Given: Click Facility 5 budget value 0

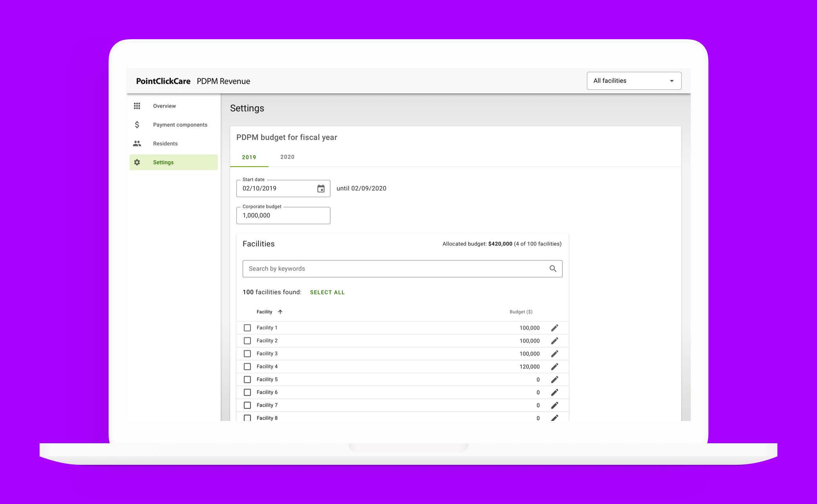Looking at the screenshot, I should (x=538, y=379).
